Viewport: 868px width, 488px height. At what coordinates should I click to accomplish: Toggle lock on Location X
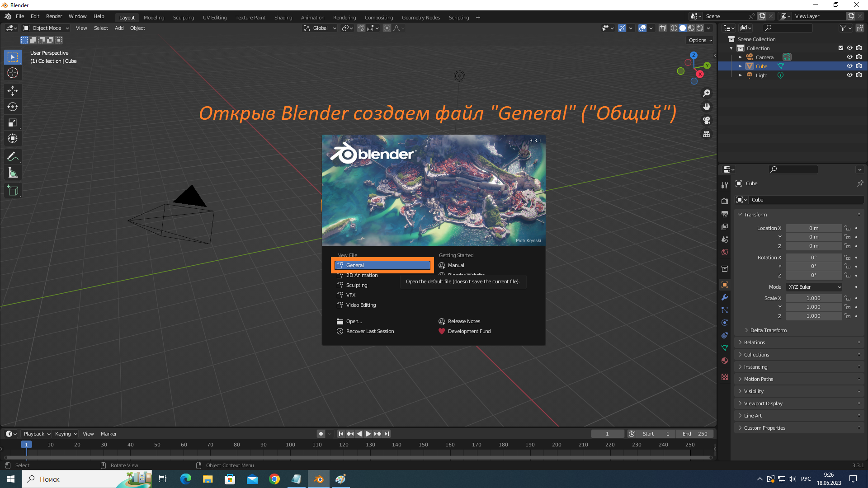[848, 228]
